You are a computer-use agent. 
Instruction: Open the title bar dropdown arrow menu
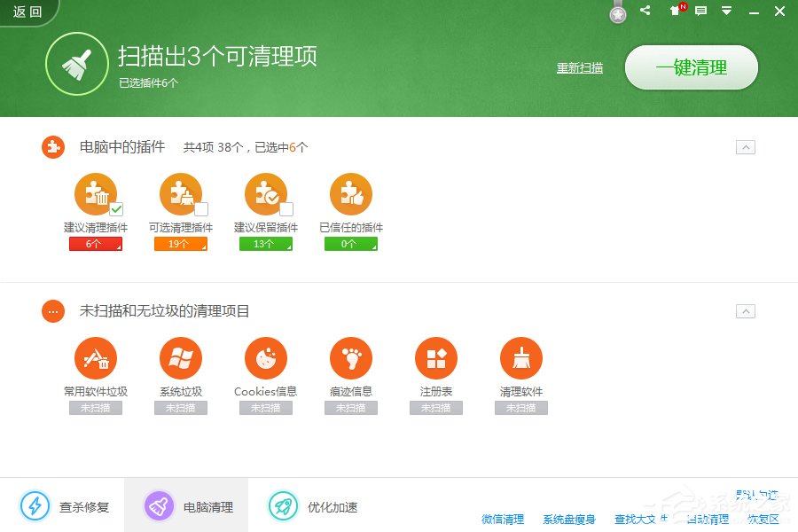[727, 12]
